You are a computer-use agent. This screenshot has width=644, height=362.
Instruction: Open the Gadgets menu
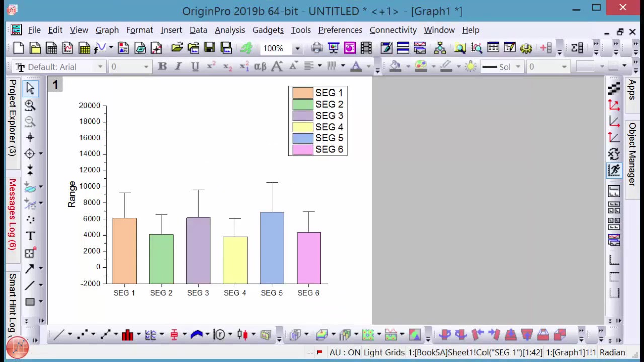click(268, 30)
